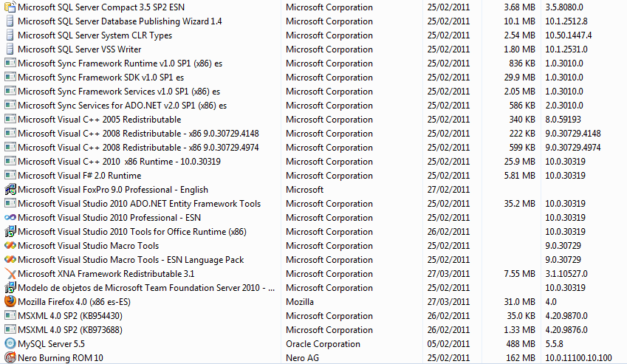Click the Mozilla Firefox 4.0 icon

click(x=10, y=301)
